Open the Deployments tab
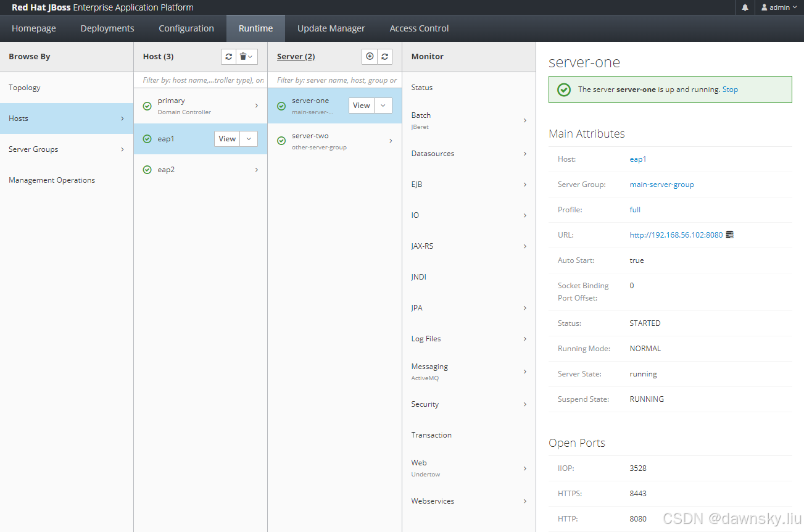 [107, 28]
